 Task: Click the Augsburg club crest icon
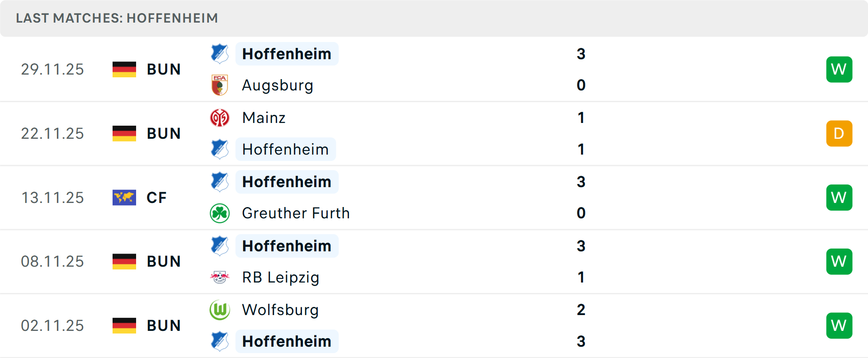pyautogui.click(x=220, y=85)
